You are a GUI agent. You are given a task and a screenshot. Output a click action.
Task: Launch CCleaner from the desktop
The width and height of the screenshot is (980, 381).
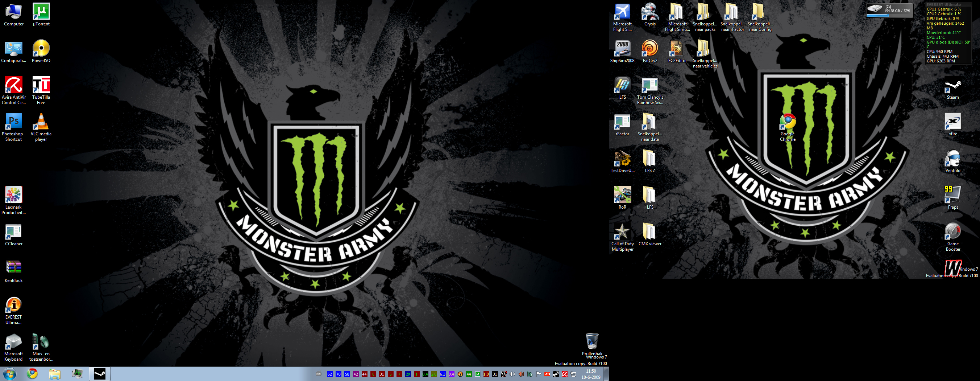pyautogui.click(x=14, y=235)
